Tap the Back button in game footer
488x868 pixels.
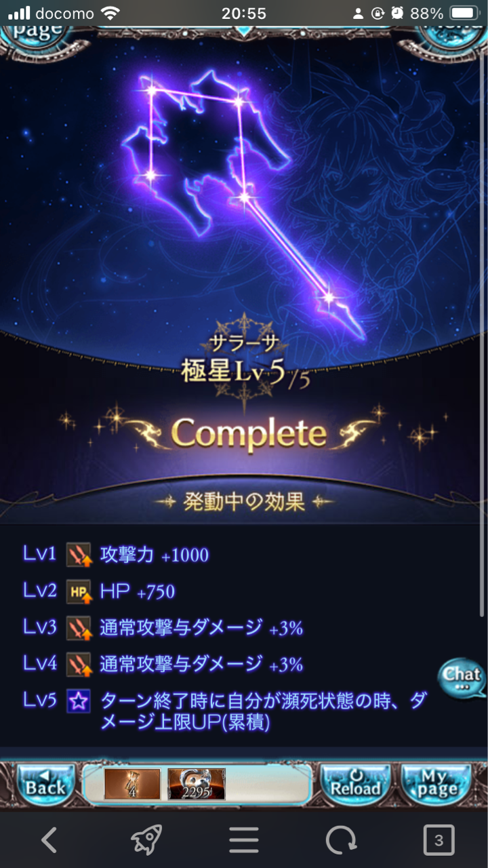tap(45, 785)
